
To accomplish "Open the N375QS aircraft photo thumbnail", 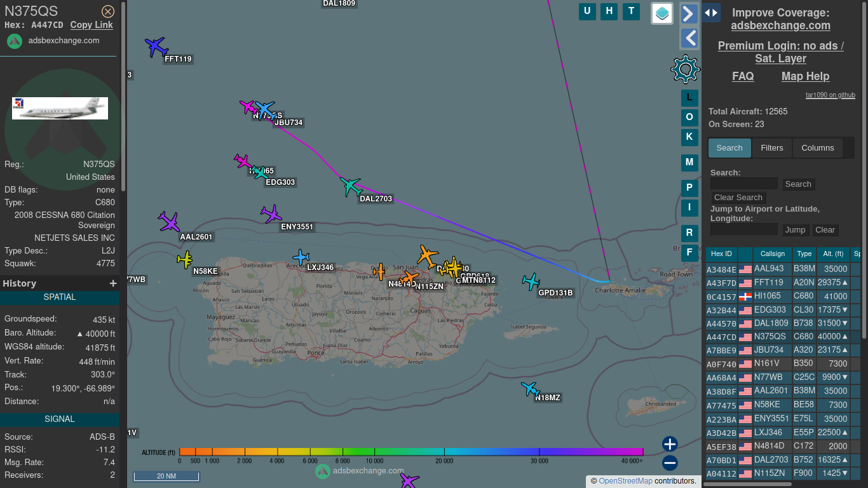I will point(60,108).
